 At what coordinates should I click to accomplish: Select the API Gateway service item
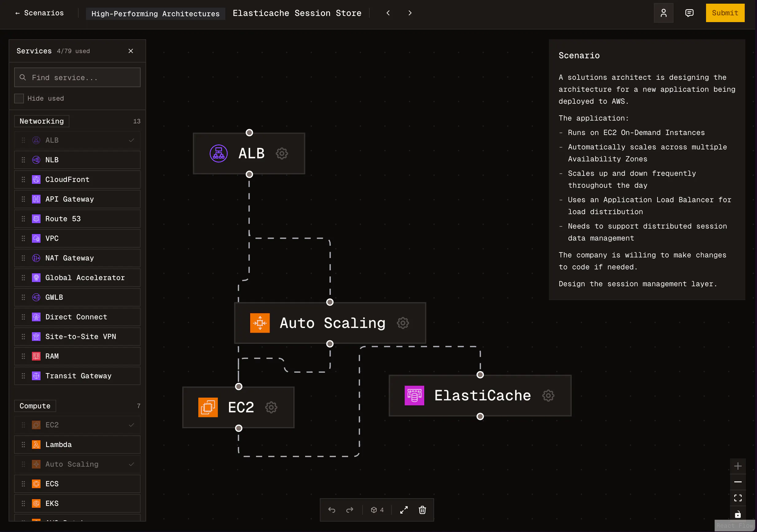point(77,199)
